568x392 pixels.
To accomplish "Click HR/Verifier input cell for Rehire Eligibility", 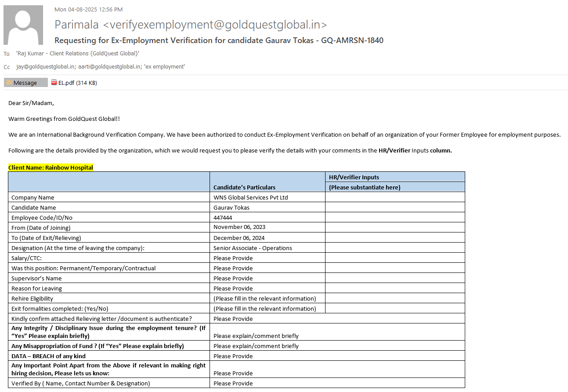I will click(394, 298).
